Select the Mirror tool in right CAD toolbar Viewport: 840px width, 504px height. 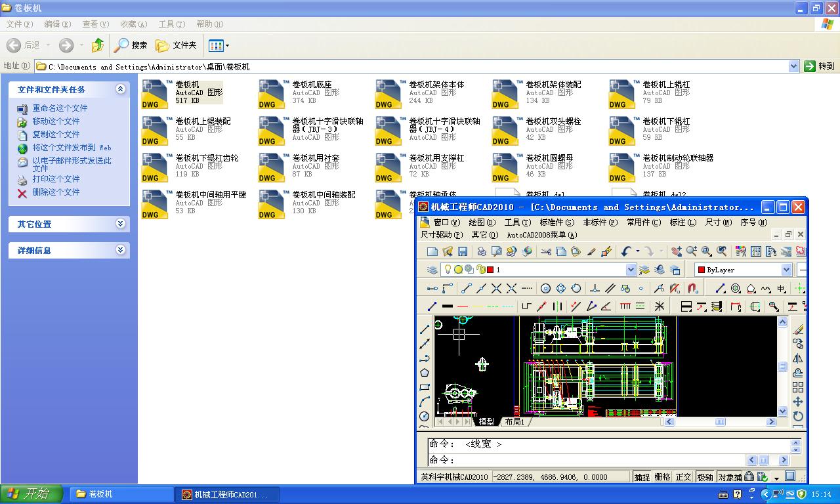tap(798, 358)
